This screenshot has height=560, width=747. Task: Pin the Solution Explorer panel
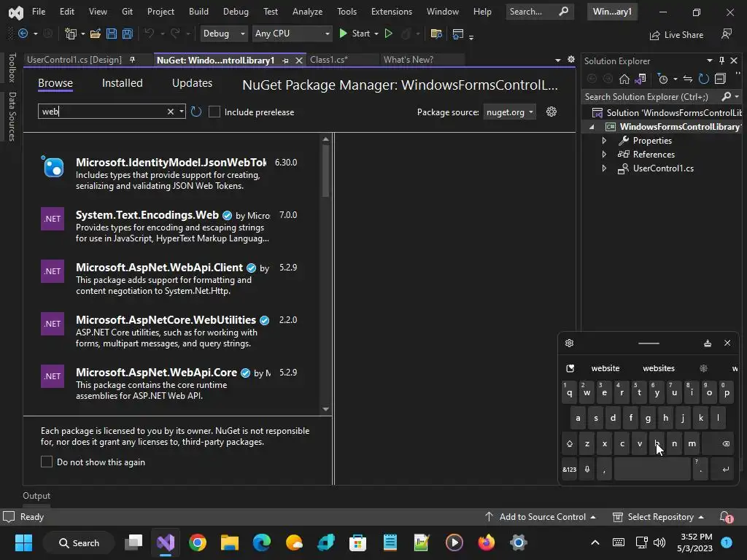[721, 61]
